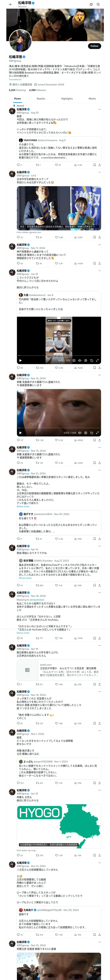
Task: Share the Nov 11, 2024 post
Action: (99, 263)
